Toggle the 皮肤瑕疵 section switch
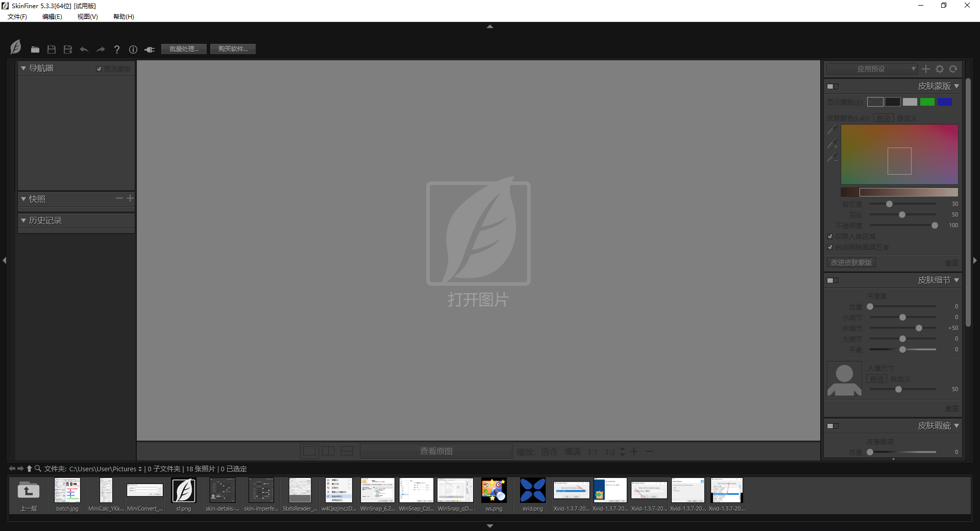The image size is (980, 531). (833, 426)
